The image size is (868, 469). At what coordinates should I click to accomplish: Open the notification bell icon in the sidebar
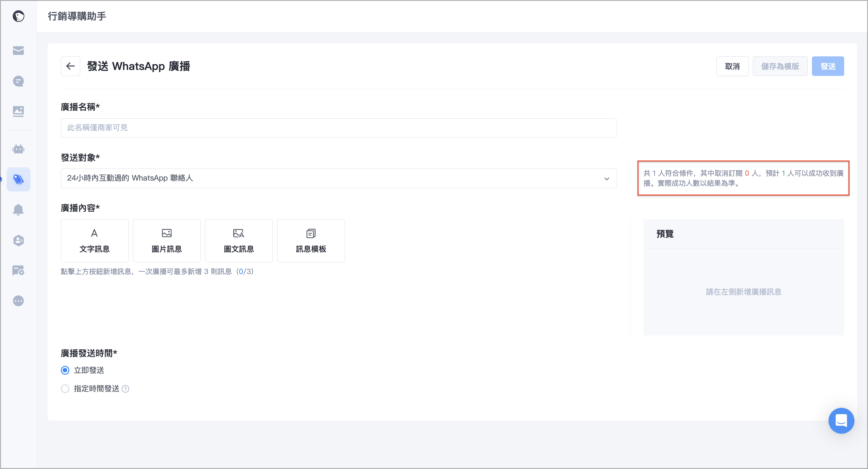point(18,209)
